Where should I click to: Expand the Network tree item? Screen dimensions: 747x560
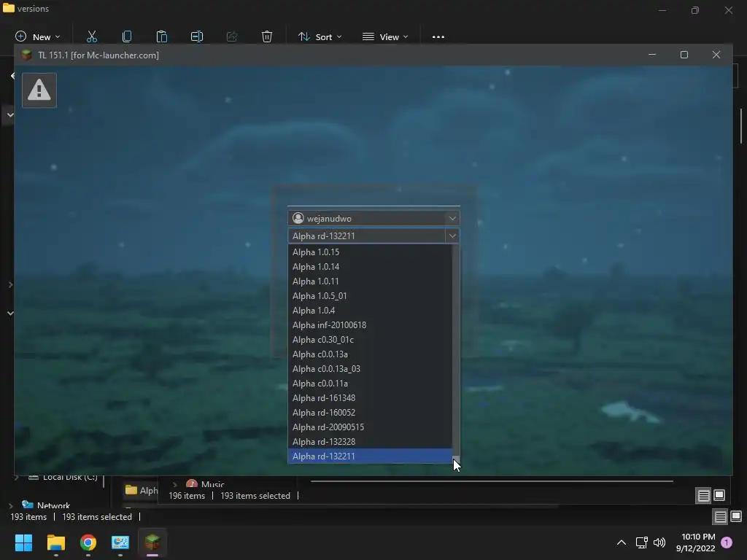(x=11, y=506)
